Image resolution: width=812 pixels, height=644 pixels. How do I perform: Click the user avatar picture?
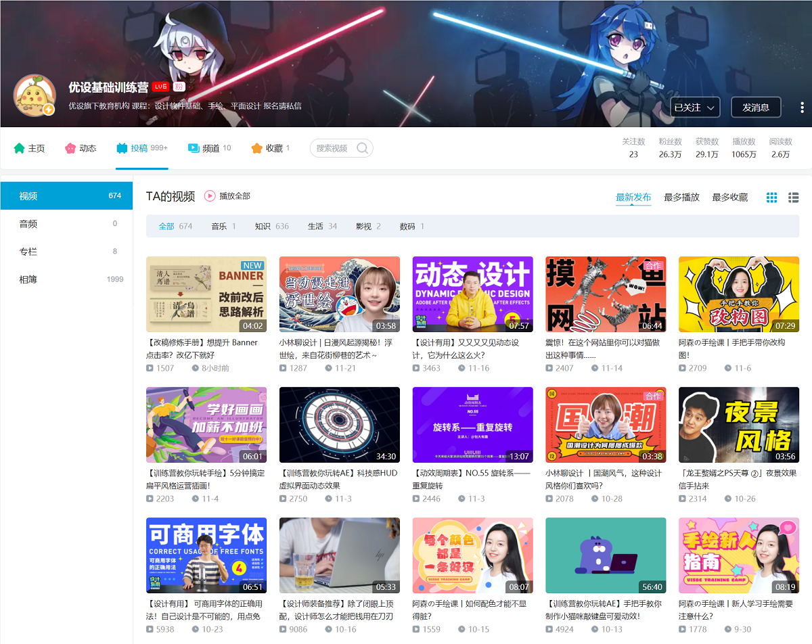coord(35,95)
